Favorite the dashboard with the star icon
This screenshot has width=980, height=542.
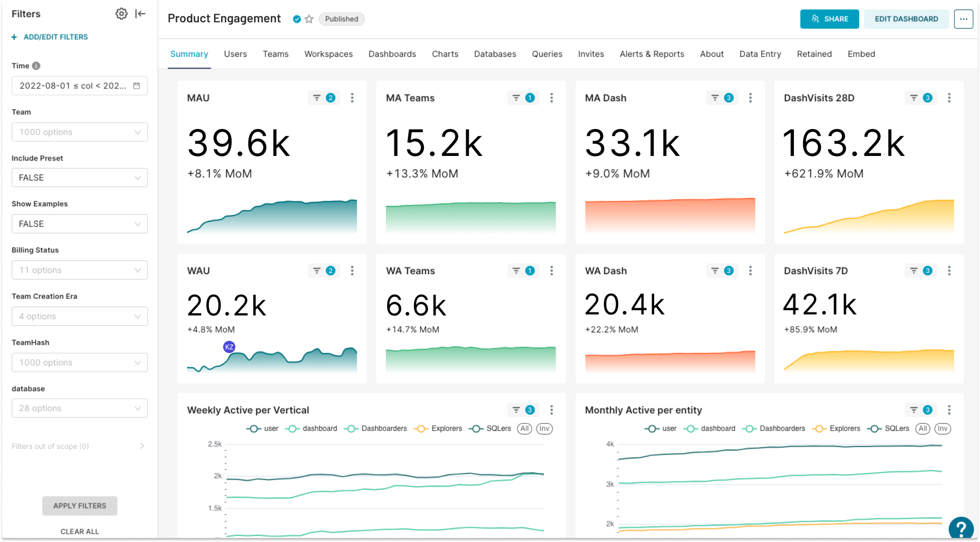pyautogui.click(x=309, y=19)
